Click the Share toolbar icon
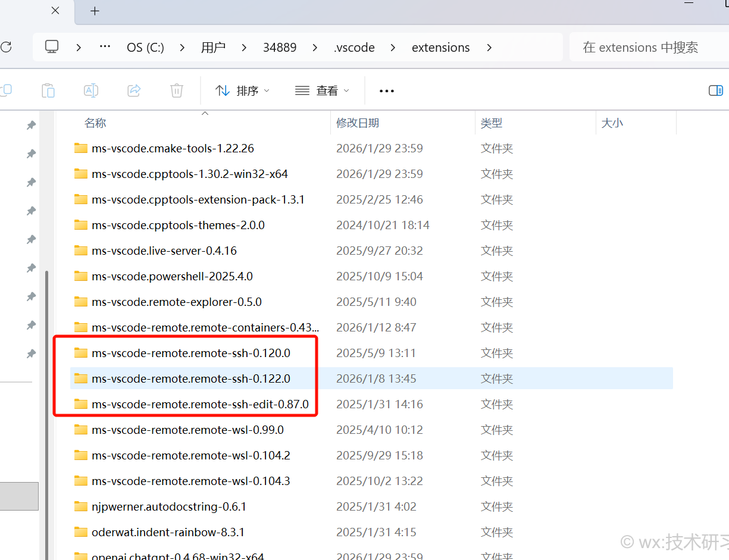This screenshot has width=729, height=560. tap(134, 90)
